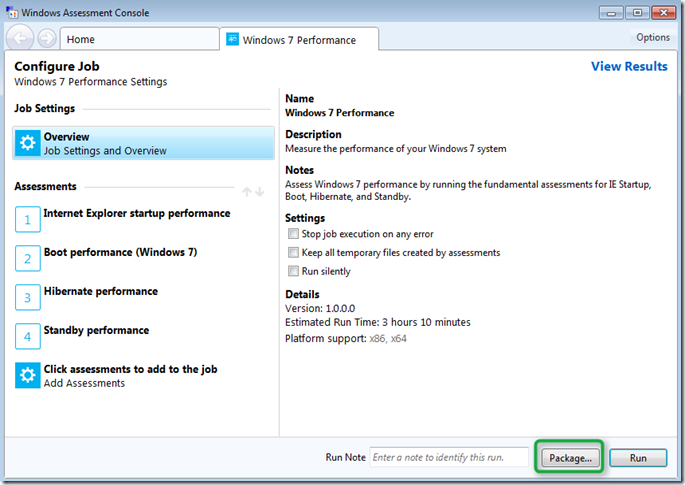The width and height of the screenshot is (685, 485).
Task: Select Overview Job Settings item
Action: [x=143, y=143]
